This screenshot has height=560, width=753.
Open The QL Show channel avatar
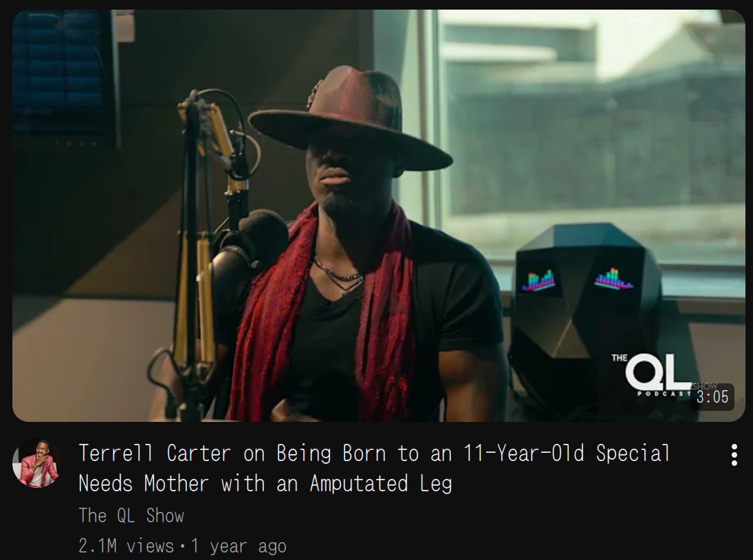[x=37, y=463]
